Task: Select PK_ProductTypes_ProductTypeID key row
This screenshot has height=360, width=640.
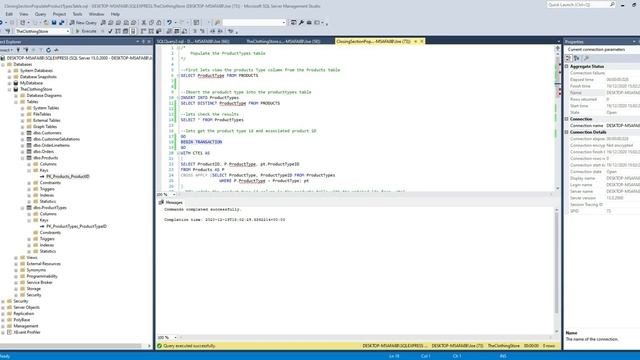Action: pos(76,226)
